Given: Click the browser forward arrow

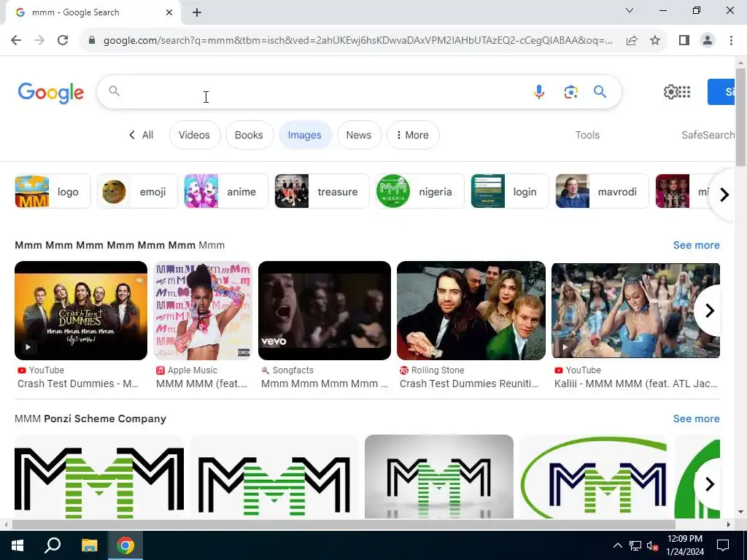Looking at the screenshot, I should (x=39, y=40).
